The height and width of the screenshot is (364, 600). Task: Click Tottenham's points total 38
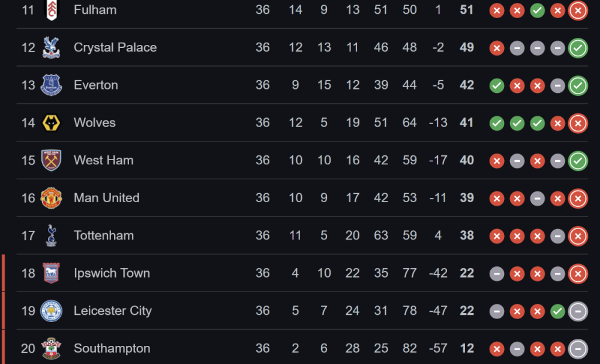point(467,236)
